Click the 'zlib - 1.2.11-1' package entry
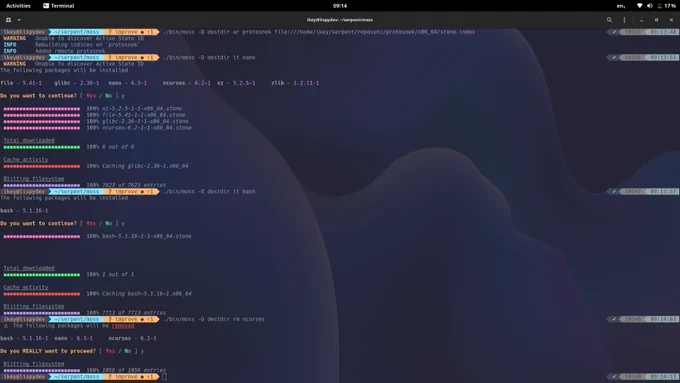 [295, 83]
